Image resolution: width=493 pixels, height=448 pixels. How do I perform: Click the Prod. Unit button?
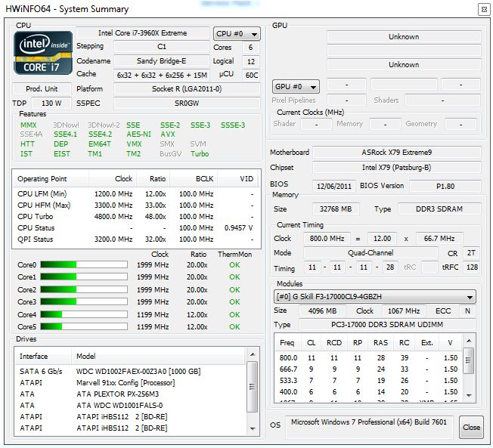42,89
